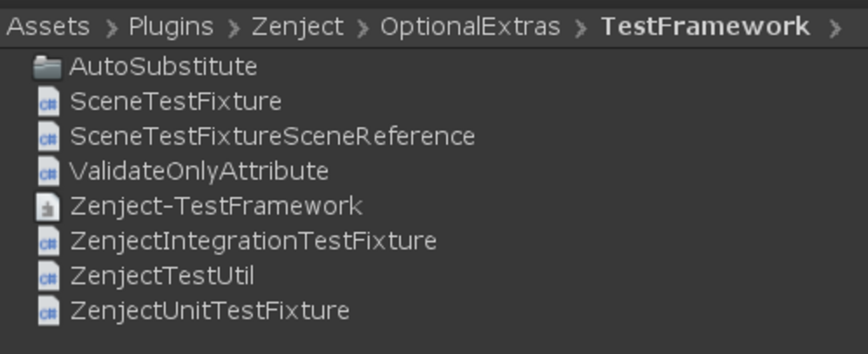
Task: Select the TestFramework breadcrumb item
Action: (x=705, y=27)
